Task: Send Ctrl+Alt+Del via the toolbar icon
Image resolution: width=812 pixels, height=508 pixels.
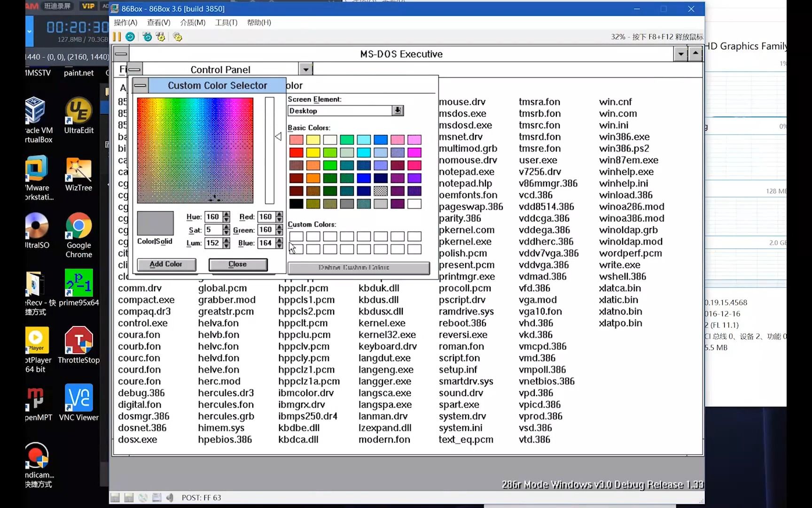Action: pyautogui.click(x=147, y=37)
